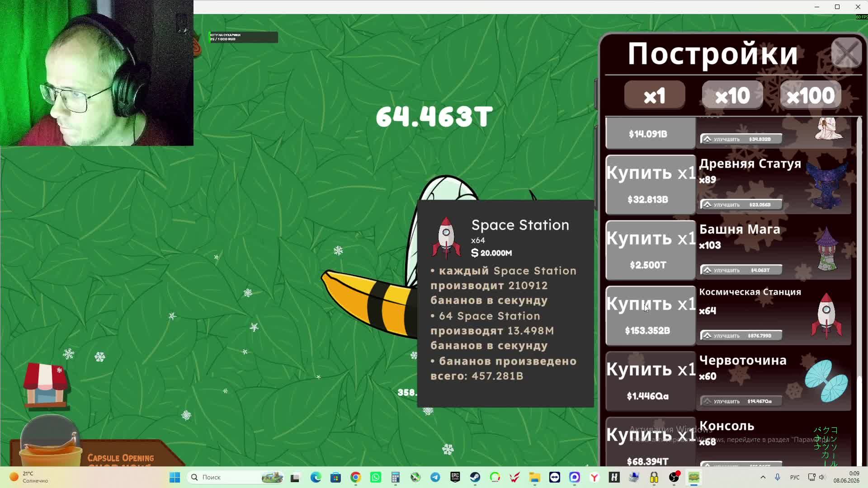Click the Червоточина wormhole icon
The width and height of the screenshot is (868, 488).
[x=826, y=380]
